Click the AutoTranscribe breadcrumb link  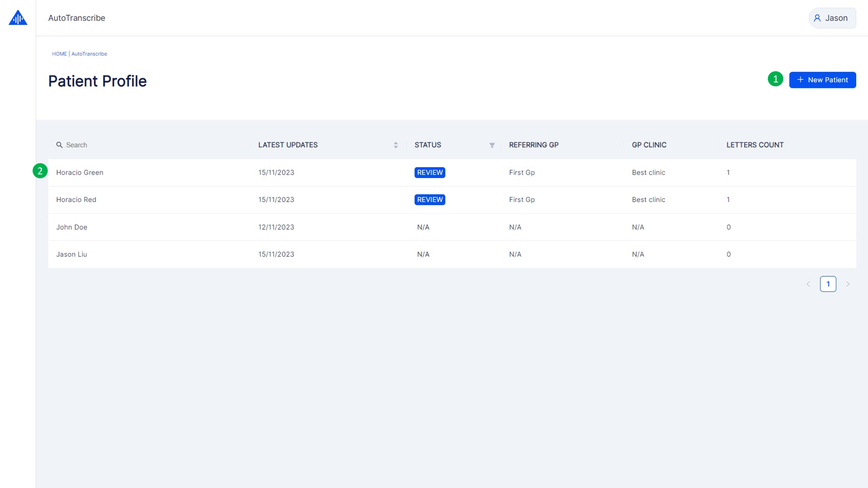(x=89, y=54)
